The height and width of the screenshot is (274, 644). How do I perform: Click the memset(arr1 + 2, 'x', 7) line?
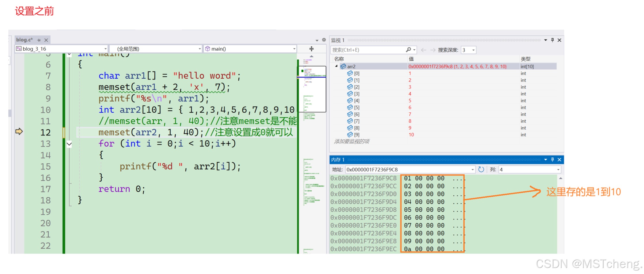pyautogui.click(x=164, y=87)
